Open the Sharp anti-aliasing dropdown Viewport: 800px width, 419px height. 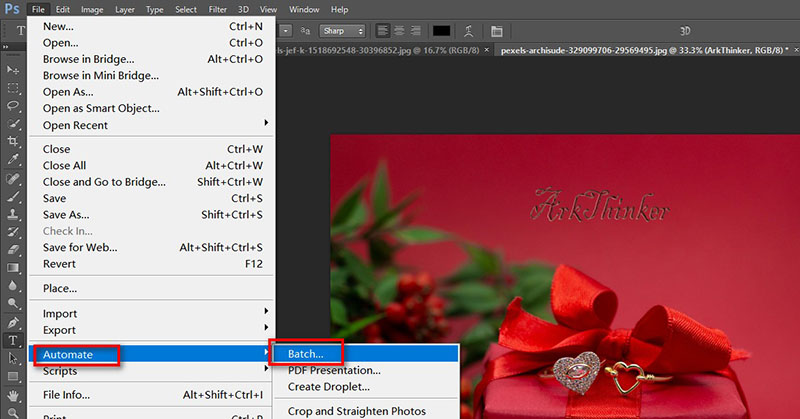tap(343, 31)
